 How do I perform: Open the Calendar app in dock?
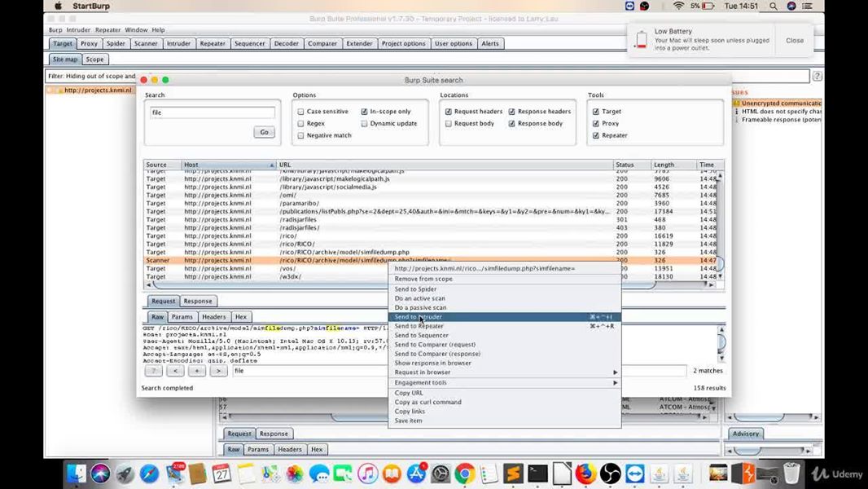pos(222,474)
